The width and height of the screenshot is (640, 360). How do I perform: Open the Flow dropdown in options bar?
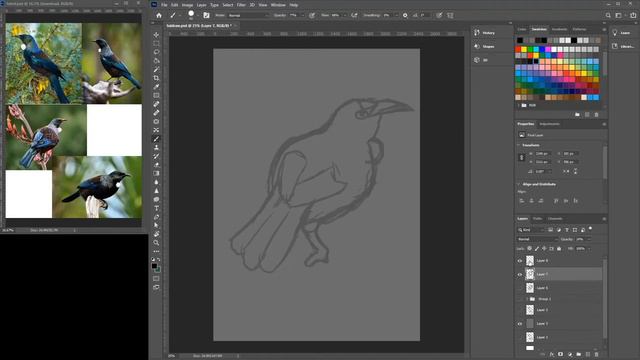(345, 15)
